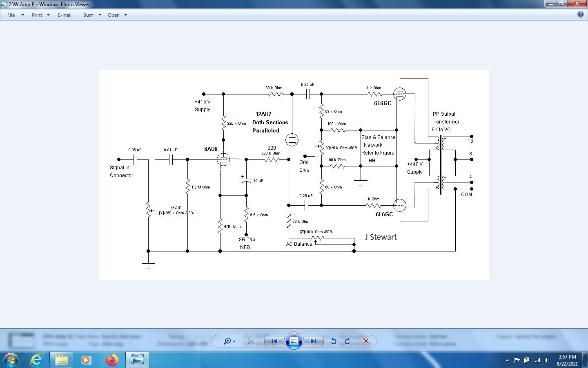Image resolution: width=588 pixels, height=368 pixels.
Task: Click the +415 V Supply label
Action: click(203, 105)
